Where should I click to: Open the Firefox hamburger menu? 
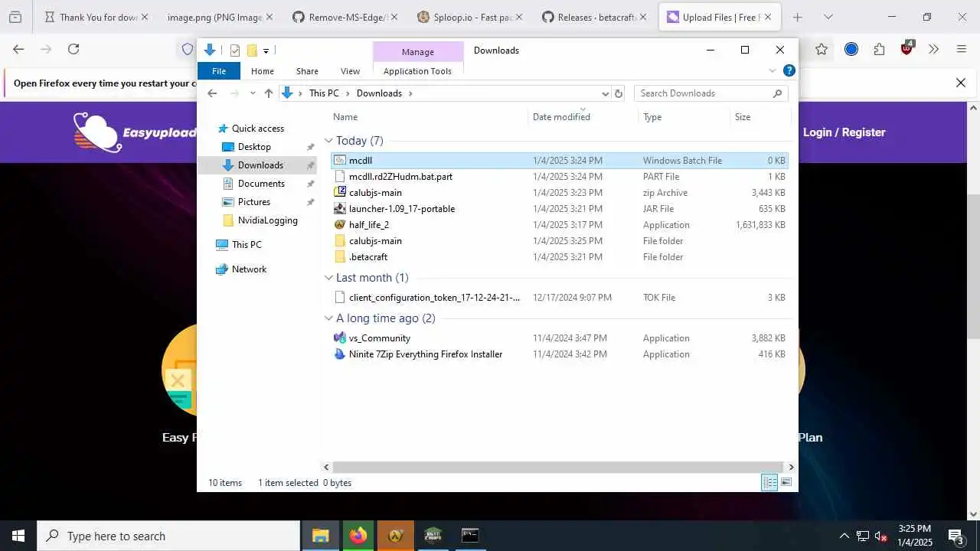click(x=962, y=49)
